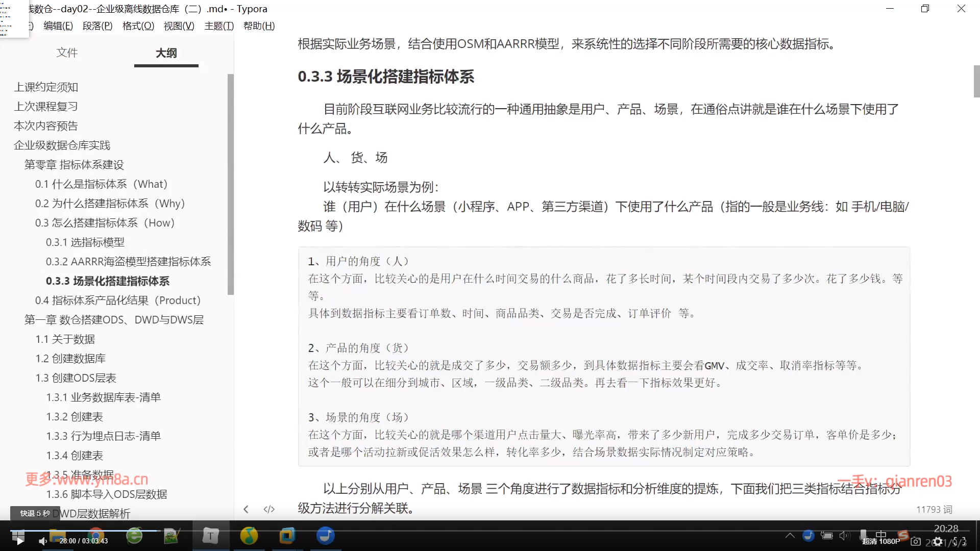This screenshot has height=551, width=980.
Task: Click the 11793 词 word count
Action: pos(934,509)
